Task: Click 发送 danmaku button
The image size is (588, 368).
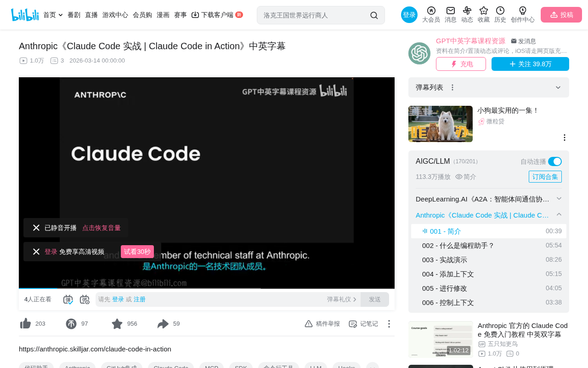Action: [375, 299]
